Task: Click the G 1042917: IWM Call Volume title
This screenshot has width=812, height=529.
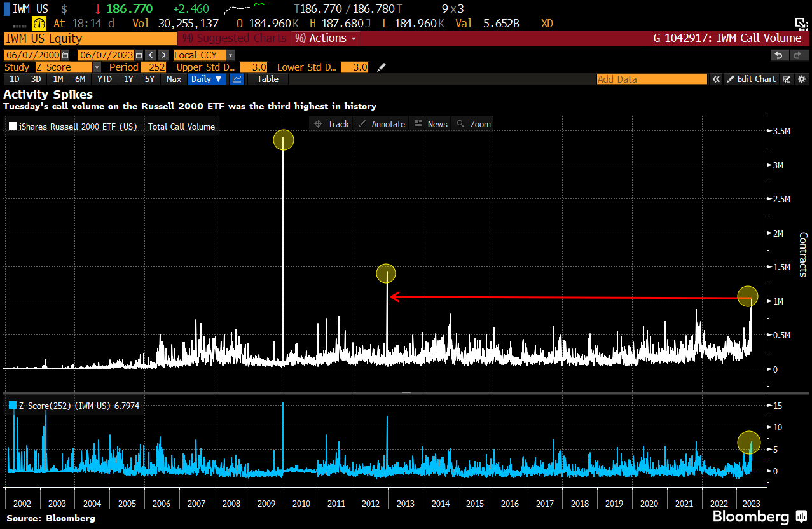Action: [727, 38]
